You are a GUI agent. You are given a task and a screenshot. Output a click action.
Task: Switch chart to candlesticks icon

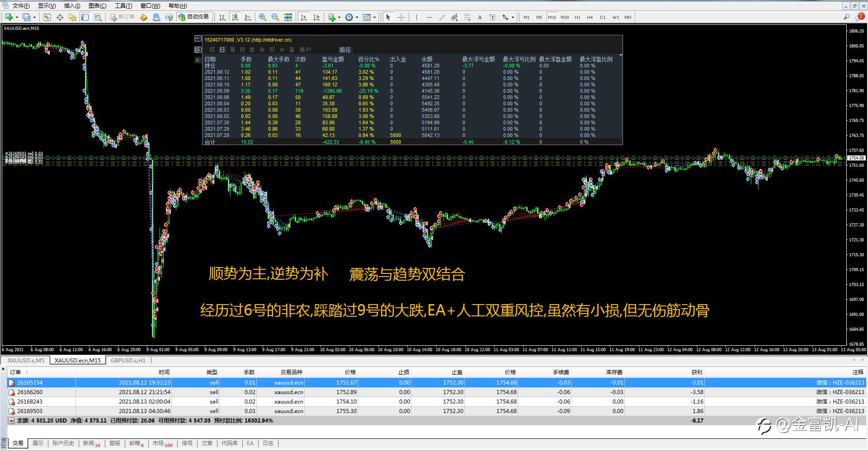point(235,17)
